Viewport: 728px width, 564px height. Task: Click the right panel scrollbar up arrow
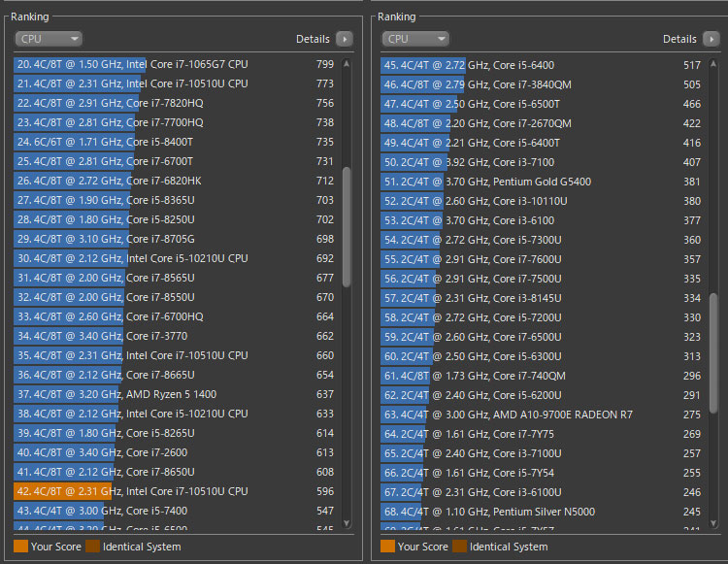click(713, 64)
